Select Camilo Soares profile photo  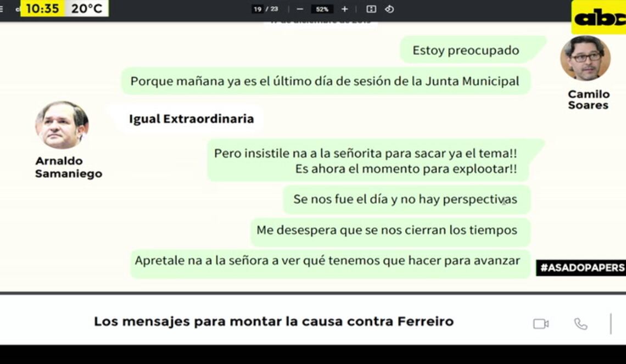coord(585,58)
